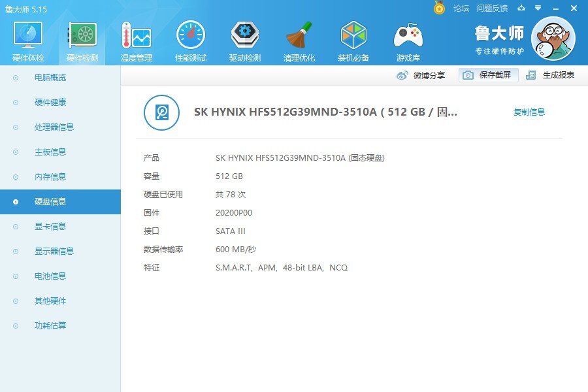Screen dimensions: 588x392
Task: Click the disk title SK HYNIX HFS512G39MND-3510A heading
Action: 325,112
